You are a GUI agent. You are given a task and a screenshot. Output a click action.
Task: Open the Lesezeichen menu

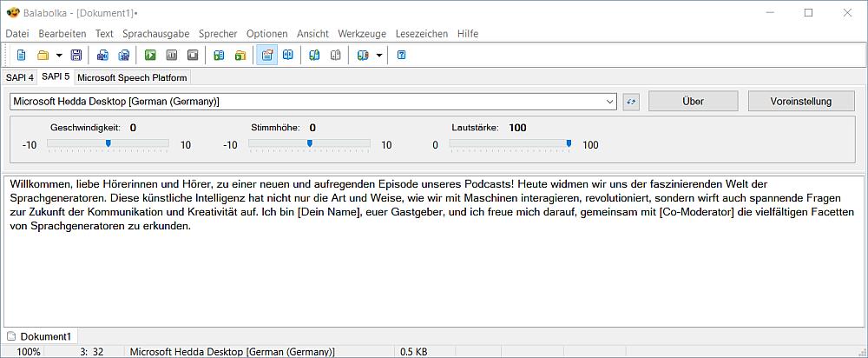(x=422, y=34)
